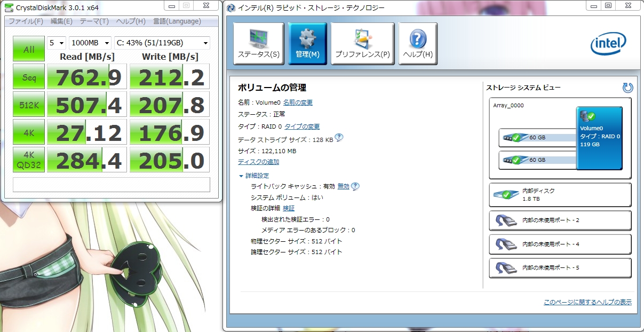Start the Seq benchmark test
This screenshot has width=644, height=332.
click(x=29, y=77)
